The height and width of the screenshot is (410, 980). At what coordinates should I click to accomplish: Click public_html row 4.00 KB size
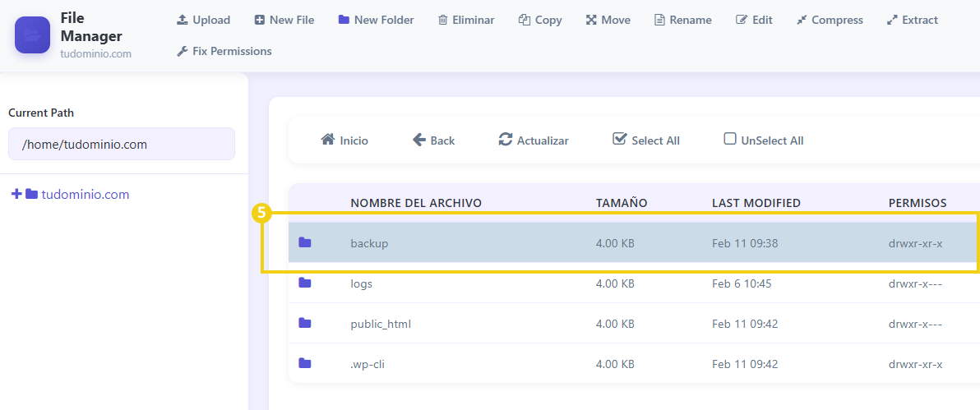click(615, 325)
